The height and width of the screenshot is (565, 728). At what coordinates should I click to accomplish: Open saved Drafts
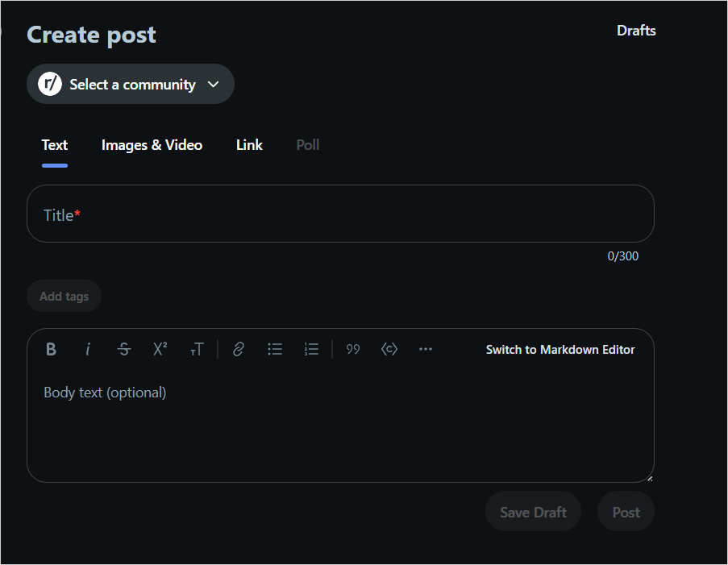coord(636,31)
